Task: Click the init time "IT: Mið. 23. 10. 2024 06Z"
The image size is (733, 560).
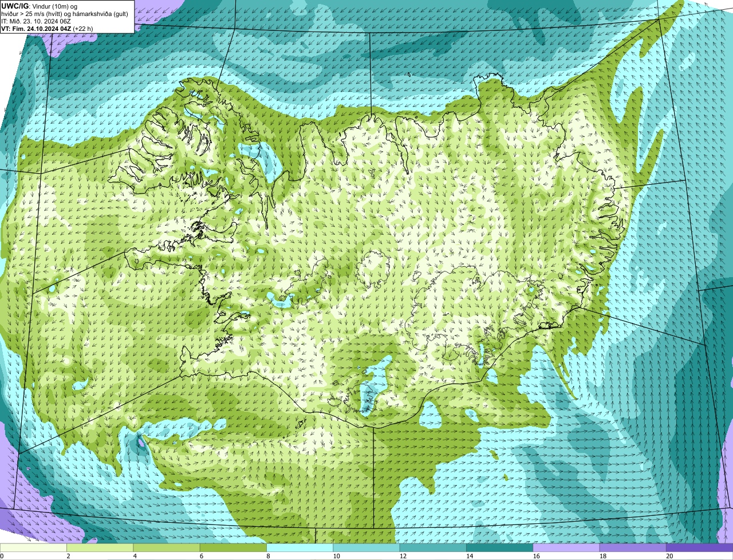Action: (36, 21)
